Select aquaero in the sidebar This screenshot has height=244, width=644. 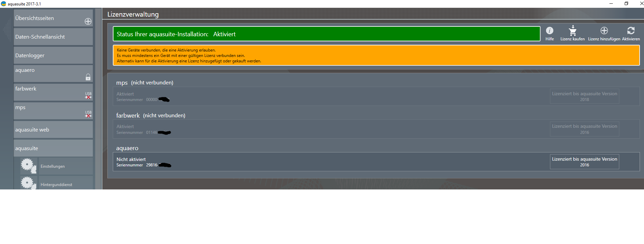[x=53, y=74]
